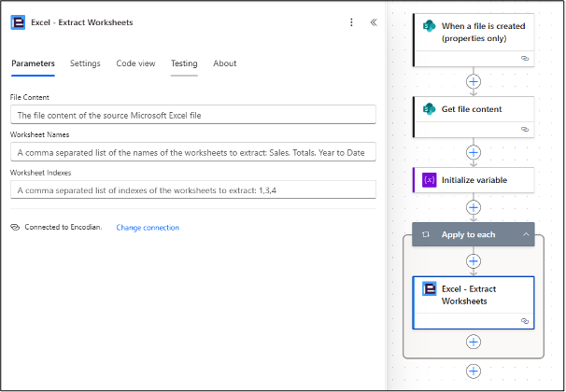The width and height of the screenshot is (566, 392).
Task: Switch to the Settings tab
Action: pyautogui.click(x=85, y=63)
